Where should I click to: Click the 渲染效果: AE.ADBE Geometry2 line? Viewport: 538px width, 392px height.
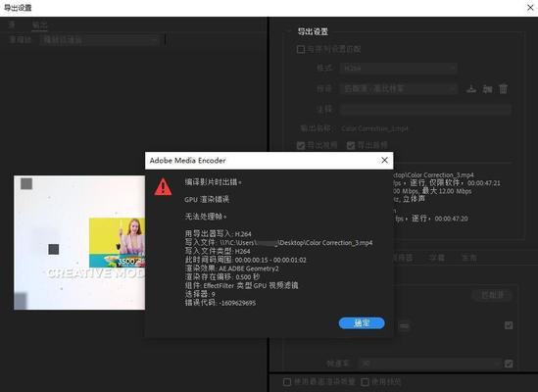click(x=231, y=269)
